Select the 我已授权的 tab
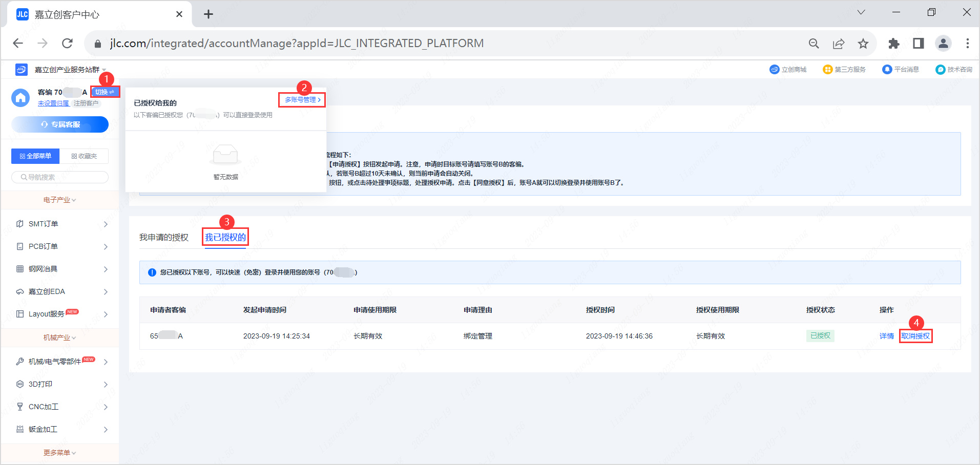The height and width of the screenshot is (465, 980). [x=225, y=238]
